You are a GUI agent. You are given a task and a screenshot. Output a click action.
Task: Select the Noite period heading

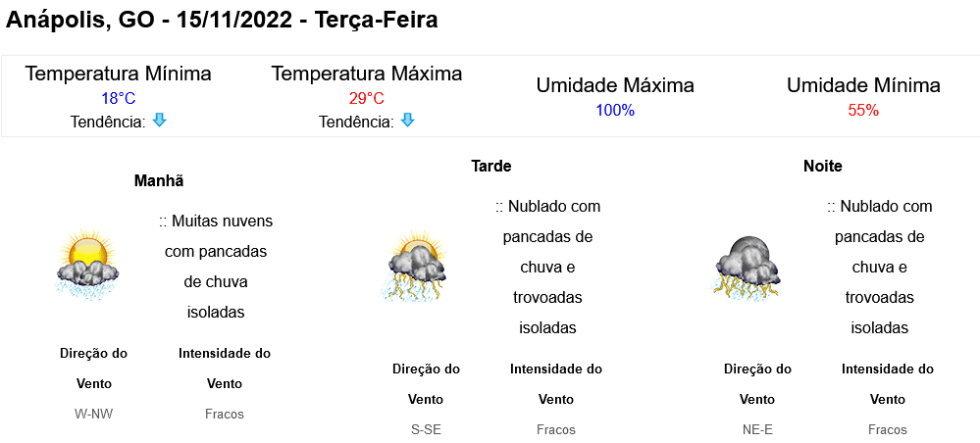point(822,167)
